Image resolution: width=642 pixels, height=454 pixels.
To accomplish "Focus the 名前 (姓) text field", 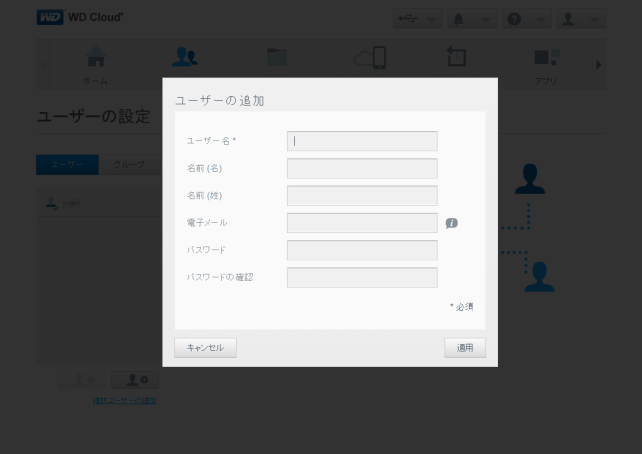I will pos(362,196).
